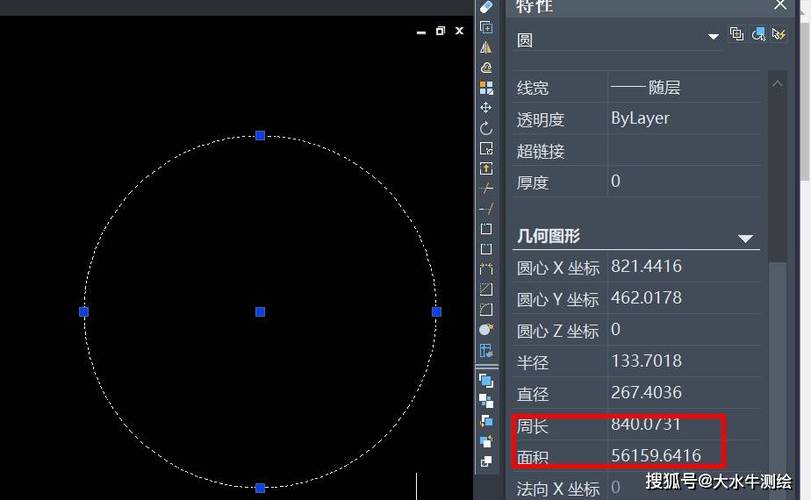Activate the Trim tool

486,188
